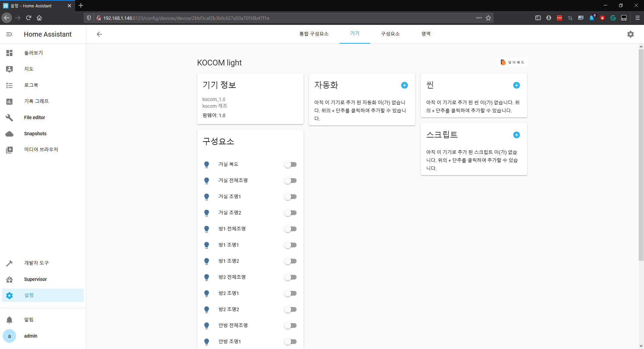Switch to 기기 devices tab
Image resolution: width=644 pixels, height=349 pixels.
[x=355, y=34]
